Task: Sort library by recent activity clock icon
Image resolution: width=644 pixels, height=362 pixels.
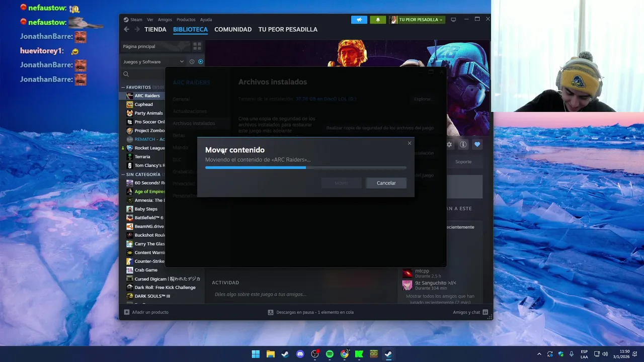Action: point(192,62)
